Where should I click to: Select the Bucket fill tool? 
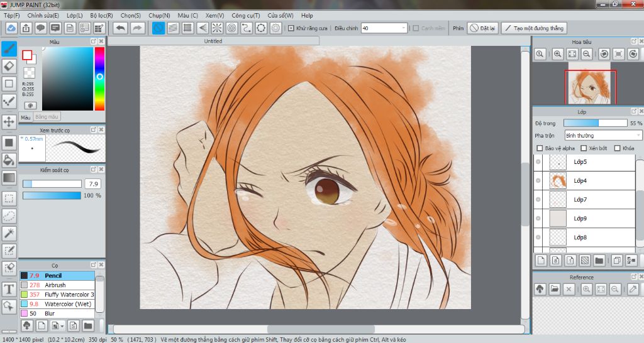coord(9,160)
